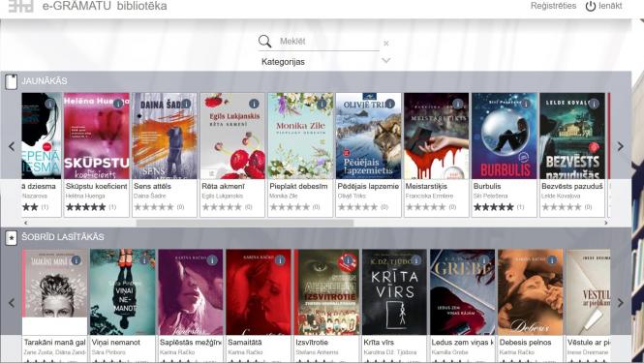Click the Reģistrēties link
The image size is (644, 363).
click(553, 6)
